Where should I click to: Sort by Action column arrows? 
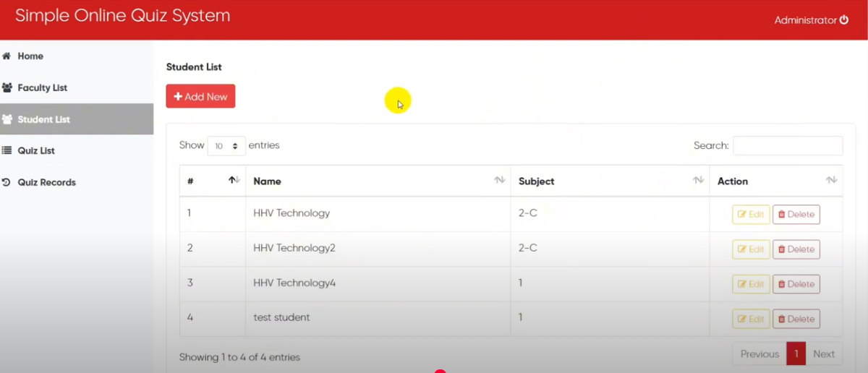click(831, 181)
